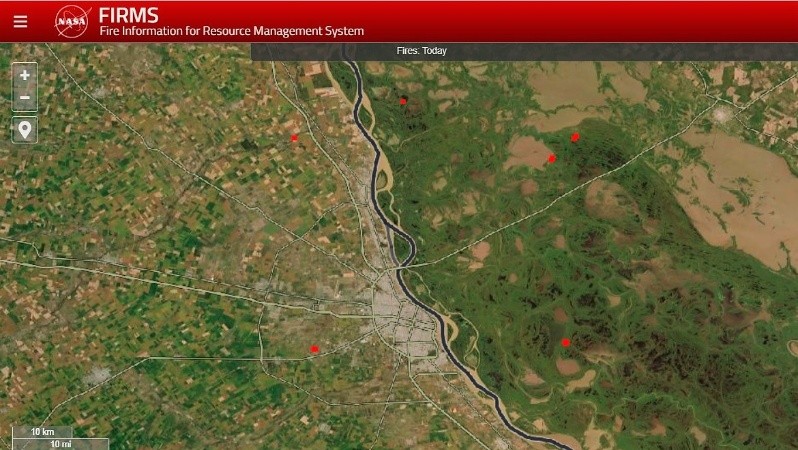The image size is (798, 450).
Task: Click the NASA logo
Action: pyautogui.click(x=73, y=21)
